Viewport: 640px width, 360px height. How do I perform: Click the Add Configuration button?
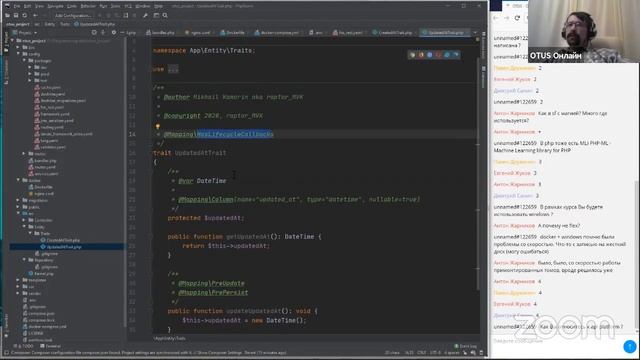73,16
